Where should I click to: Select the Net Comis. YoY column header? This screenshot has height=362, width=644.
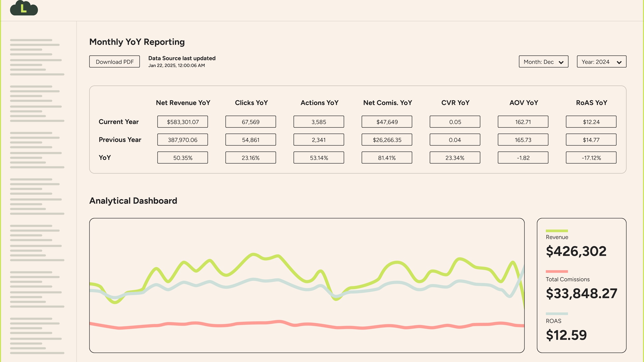pyautogui.click(x=387, y=103)
